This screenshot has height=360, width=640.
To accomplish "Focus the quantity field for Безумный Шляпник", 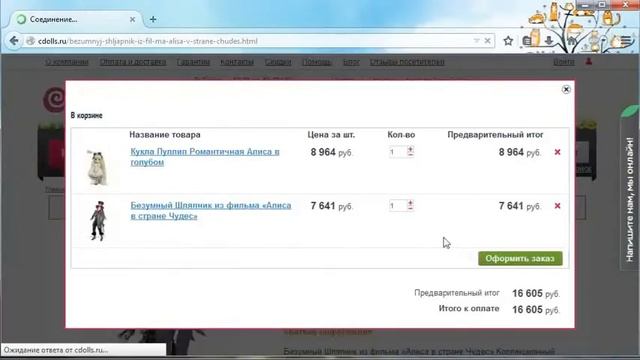I will point(398,205).
